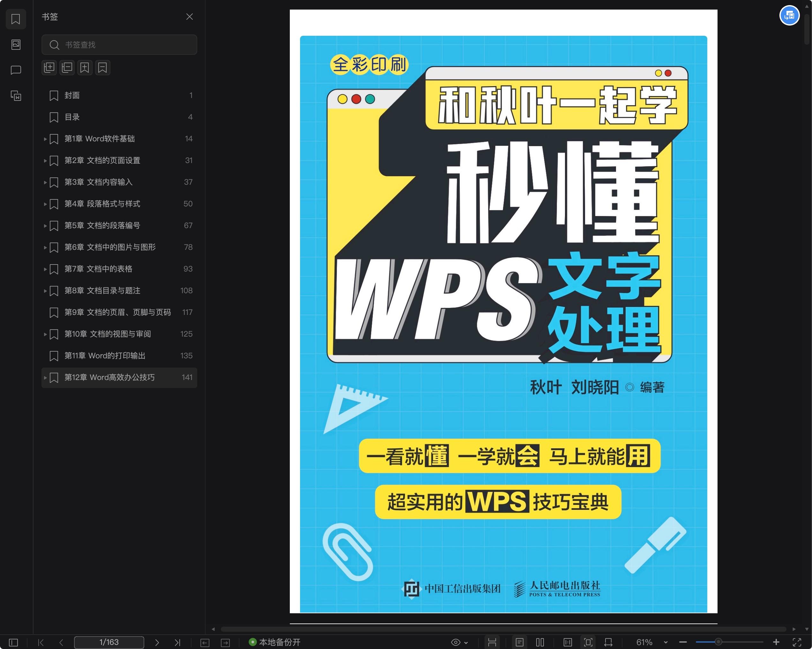Expand 第4章 段落格式与样式 bookmark arrow
This screenshot has width=812, height=649.
tap(45, 204)
